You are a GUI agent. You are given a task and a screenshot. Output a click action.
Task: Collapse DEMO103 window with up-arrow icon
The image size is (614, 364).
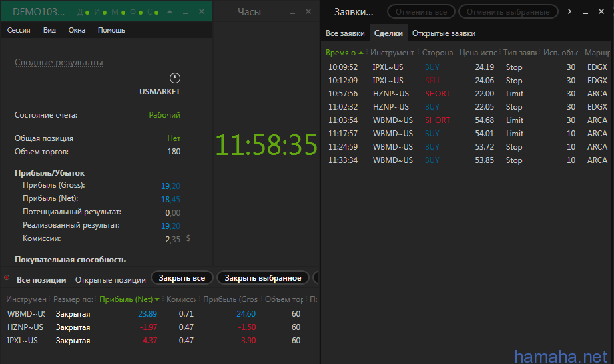(170, 12)
